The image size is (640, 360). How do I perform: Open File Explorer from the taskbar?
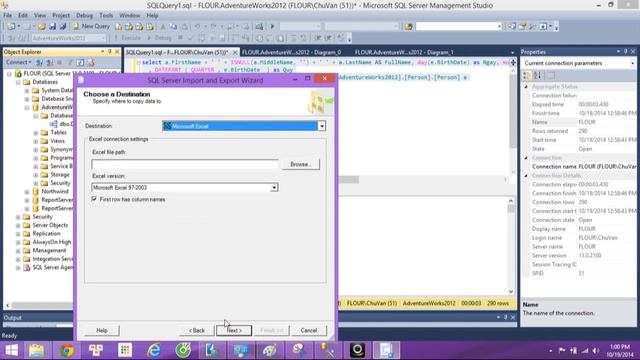[x=36, y=350]
